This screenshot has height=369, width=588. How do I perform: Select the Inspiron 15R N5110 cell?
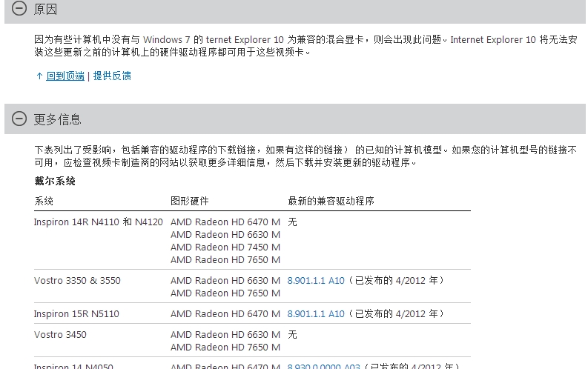pos(76,314)
